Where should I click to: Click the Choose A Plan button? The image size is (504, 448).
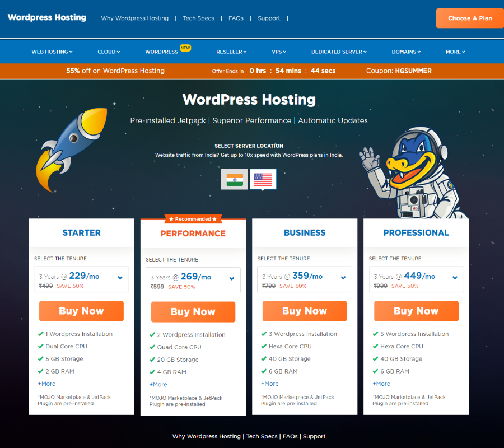click(x=470, y=18)
